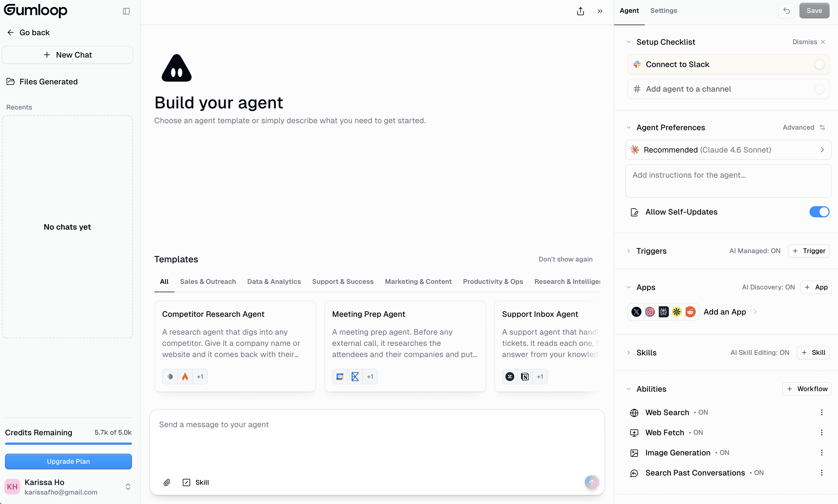Click the Advanced preferences sliders icon
Image resolution: width=838 pixels, height=504 pixels.
click(822, 127)
